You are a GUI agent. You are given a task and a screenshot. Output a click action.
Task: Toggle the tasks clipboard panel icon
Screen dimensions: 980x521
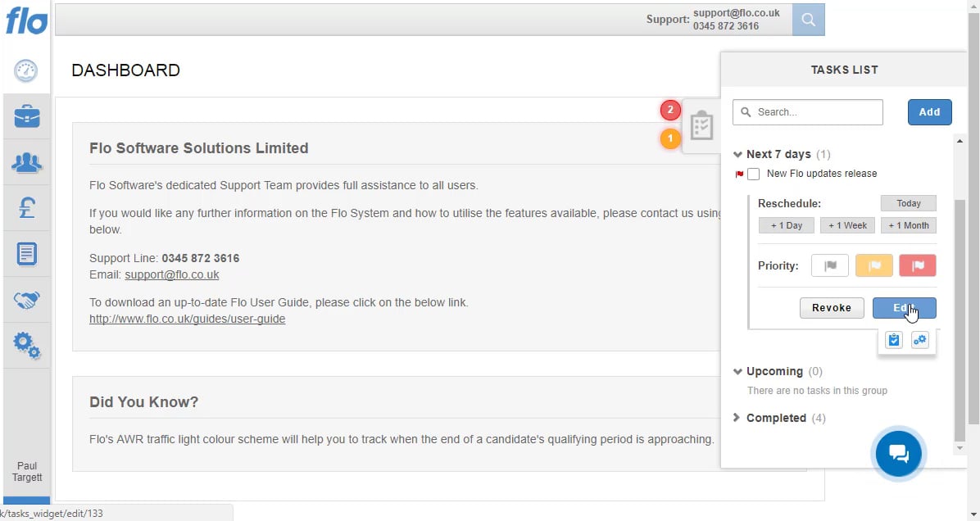point(701,125)
